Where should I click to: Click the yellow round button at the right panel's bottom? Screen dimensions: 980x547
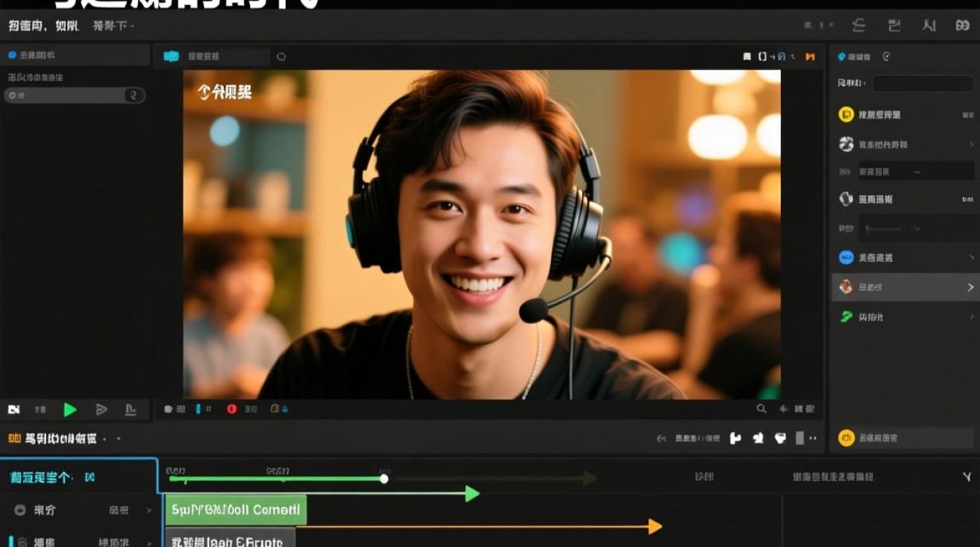pyautogui.click(x=846, y=438)
